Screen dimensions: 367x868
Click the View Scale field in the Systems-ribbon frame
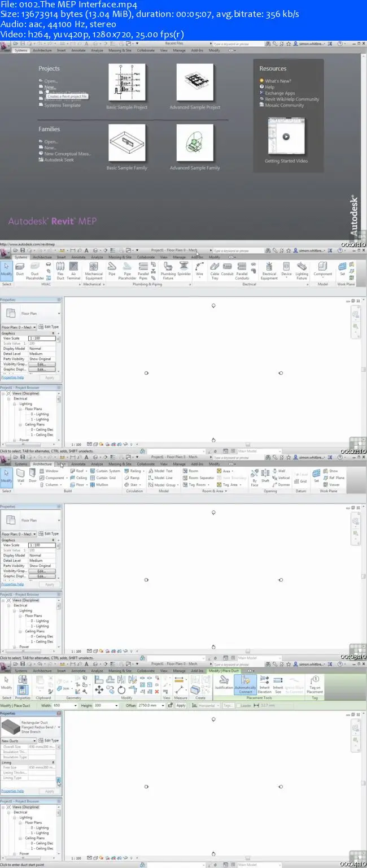coord(42,338)
